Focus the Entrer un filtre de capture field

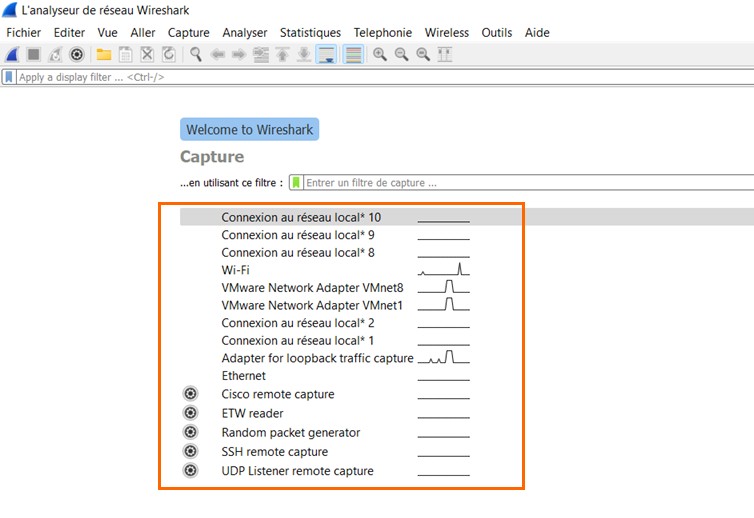[529, 183]
